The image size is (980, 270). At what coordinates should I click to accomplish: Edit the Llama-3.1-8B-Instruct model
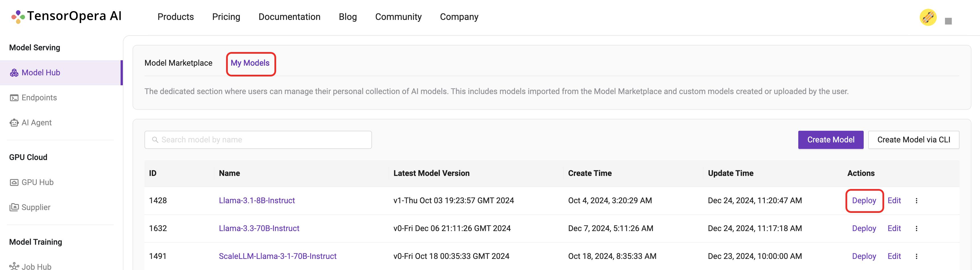(894, 200)
